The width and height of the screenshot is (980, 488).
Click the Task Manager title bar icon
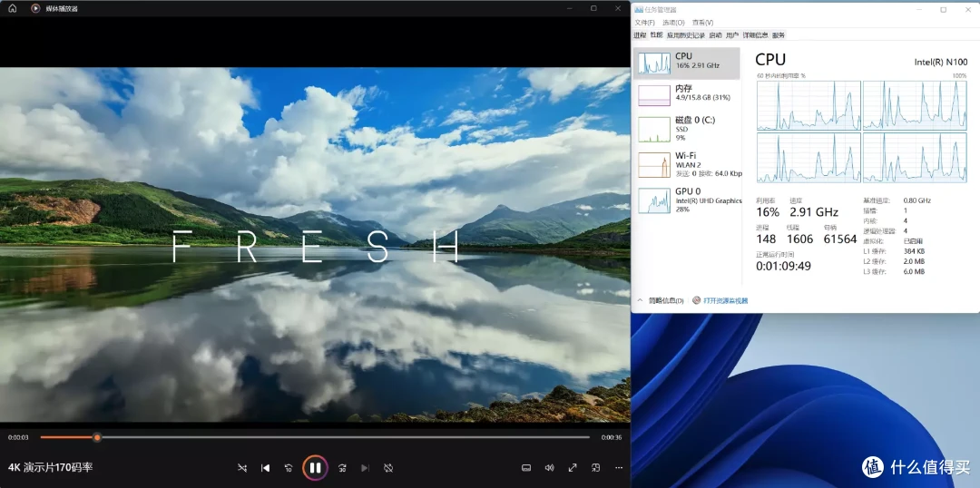[x=639, y=9]
